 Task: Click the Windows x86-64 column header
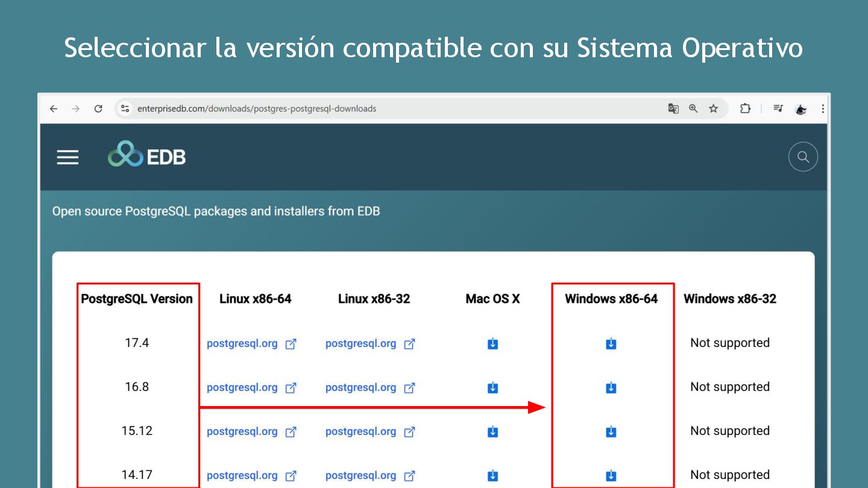(x=611, y=299)
